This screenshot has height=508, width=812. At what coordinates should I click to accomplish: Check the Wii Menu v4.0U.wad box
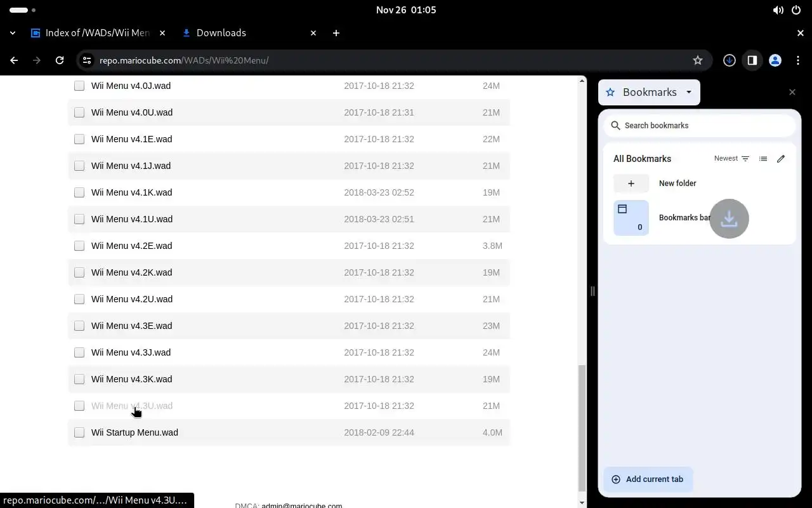[79, 112]
